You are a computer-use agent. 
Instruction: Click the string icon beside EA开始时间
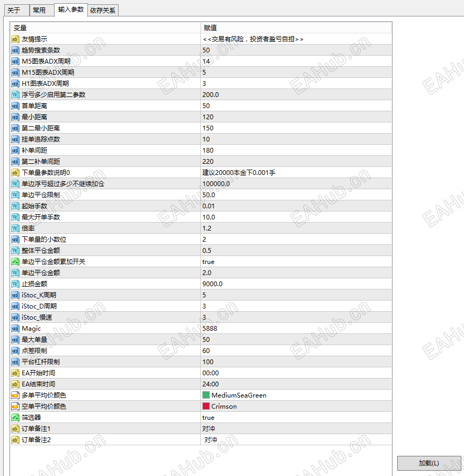click(x=15, y=373)
